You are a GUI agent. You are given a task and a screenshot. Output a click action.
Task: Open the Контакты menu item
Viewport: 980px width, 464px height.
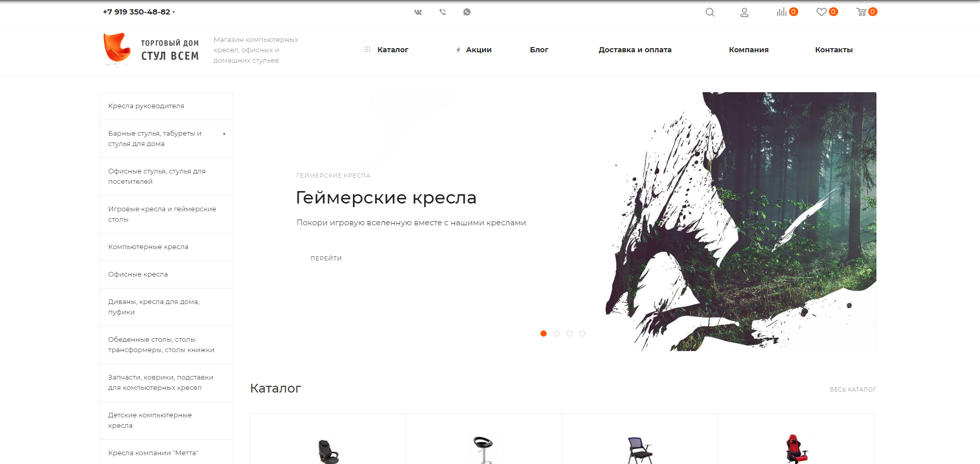(x=834, y=50)
